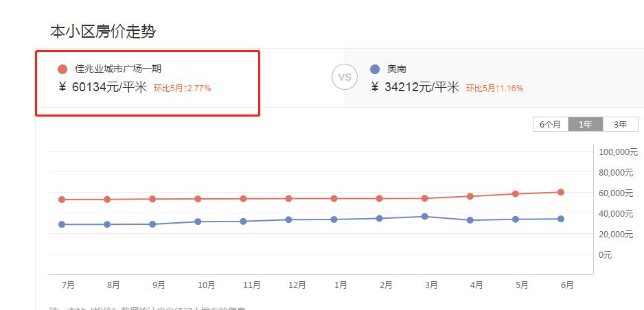Click the blue data point for 10月
The image size is (644, 310).
pos(198,222)
